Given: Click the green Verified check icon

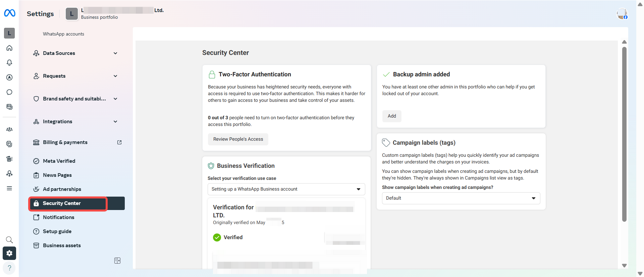Looking at the screenshot, I should point(217,237).
